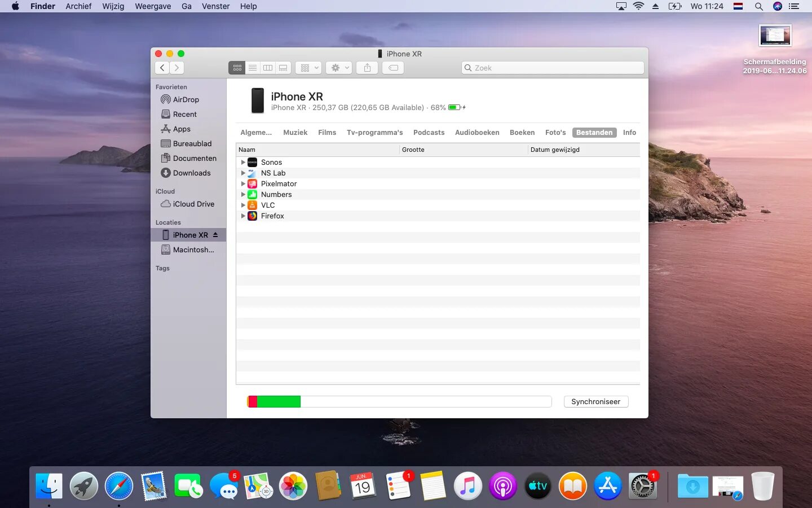Switch to the Muziek tab
The width and height of the screenshot is (812, 508).
tap(295, 133)
